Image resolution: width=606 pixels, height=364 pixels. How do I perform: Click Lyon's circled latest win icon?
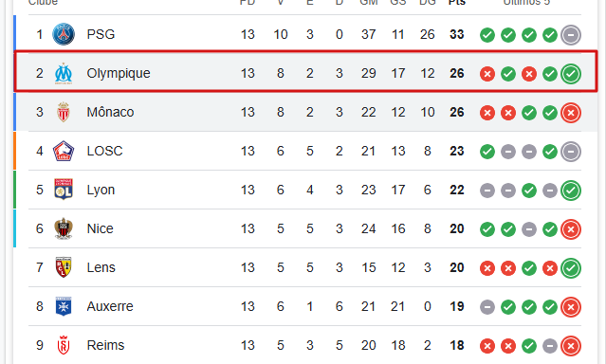point(571,191)
